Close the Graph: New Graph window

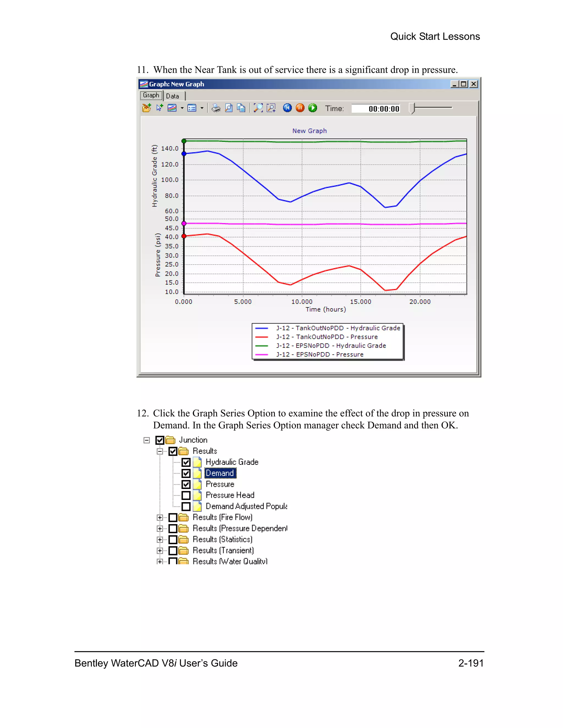coord(474,84)
